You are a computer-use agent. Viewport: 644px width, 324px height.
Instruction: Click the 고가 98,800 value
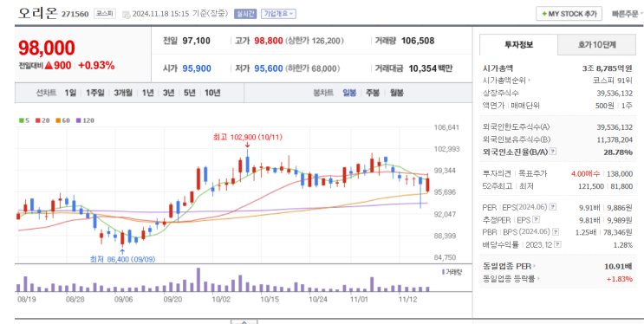pos(269,41)
